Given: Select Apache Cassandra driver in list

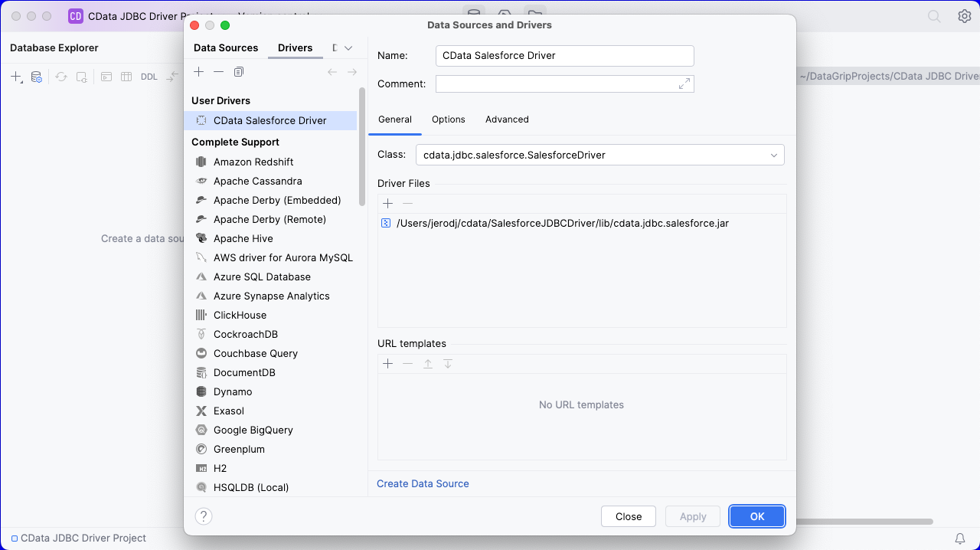Looking at the screenshot, I should coord(257,182).
